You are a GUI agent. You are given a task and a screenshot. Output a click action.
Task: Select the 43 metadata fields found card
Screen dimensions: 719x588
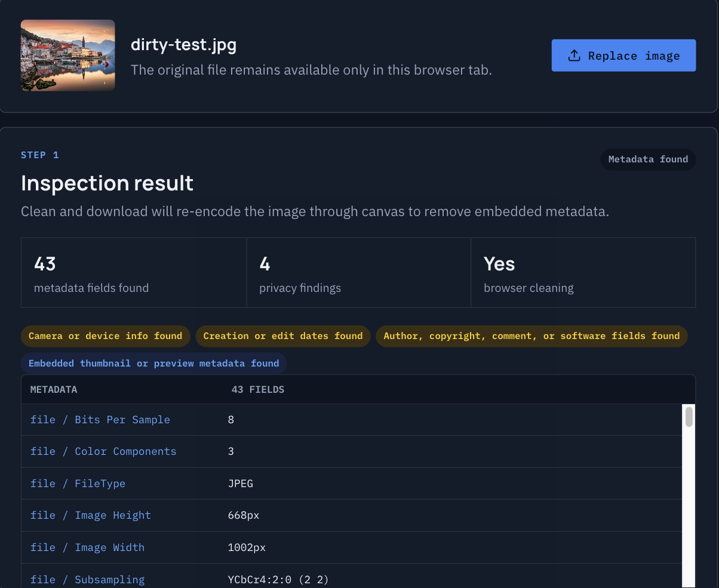point(134,273)
